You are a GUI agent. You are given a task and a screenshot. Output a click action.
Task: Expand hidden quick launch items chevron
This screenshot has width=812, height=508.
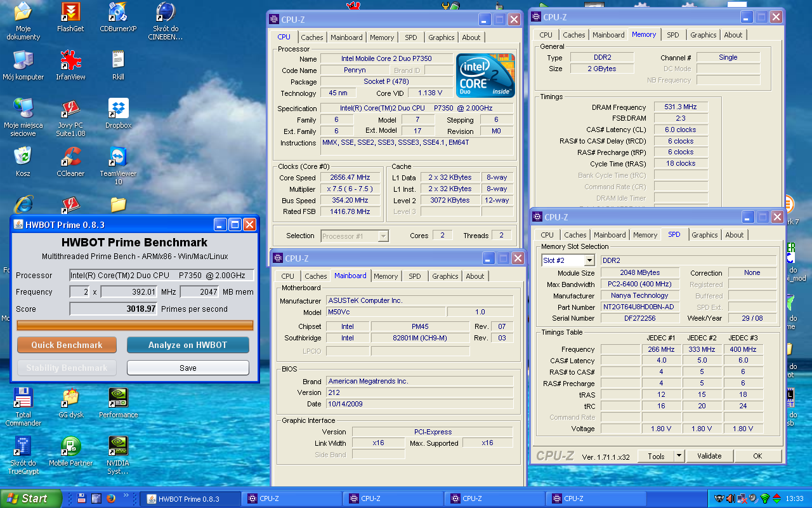[126, 496]
